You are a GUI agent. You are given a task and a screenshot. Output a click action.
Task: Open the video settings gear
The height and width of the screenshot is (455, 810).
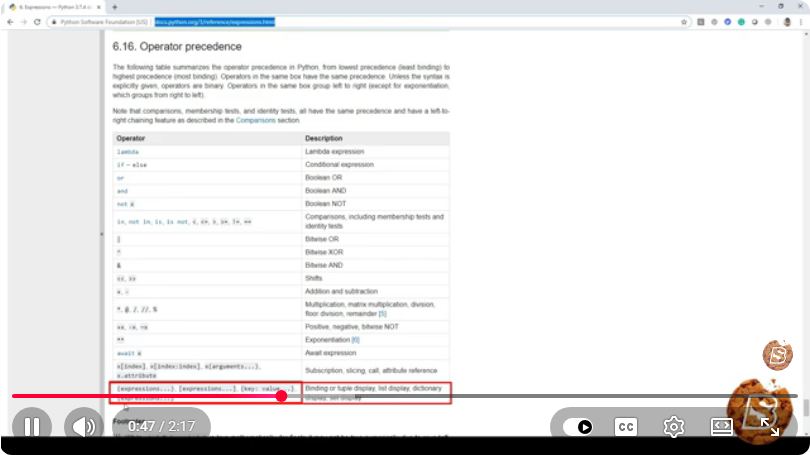674,427
